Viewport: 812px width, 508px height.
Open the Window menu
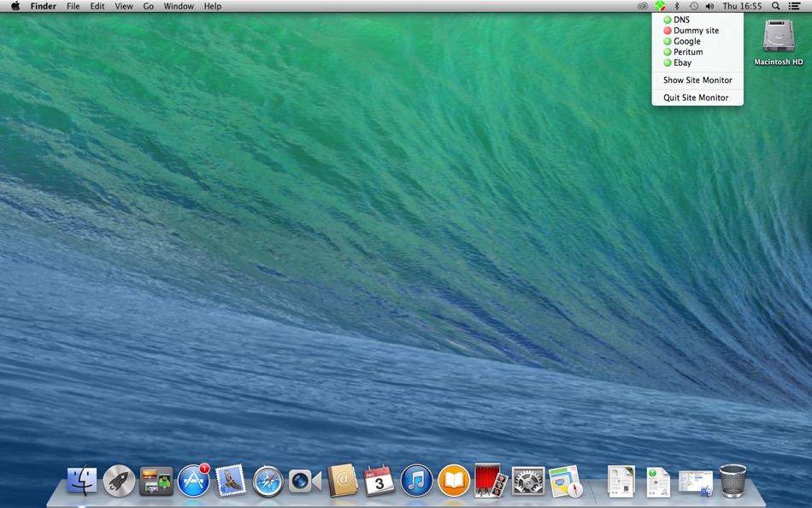(179, 6)
